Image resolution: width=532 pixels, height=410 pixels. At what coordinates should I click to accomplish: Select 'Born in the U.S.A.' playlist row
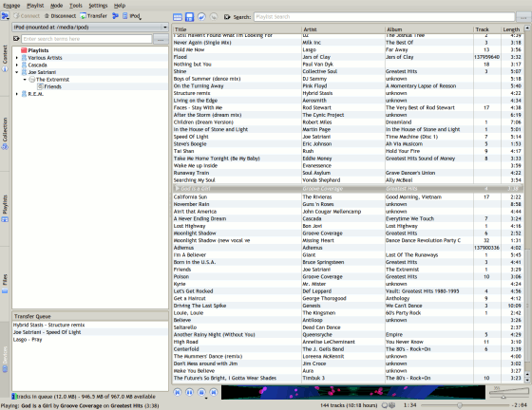pos(348,262)
